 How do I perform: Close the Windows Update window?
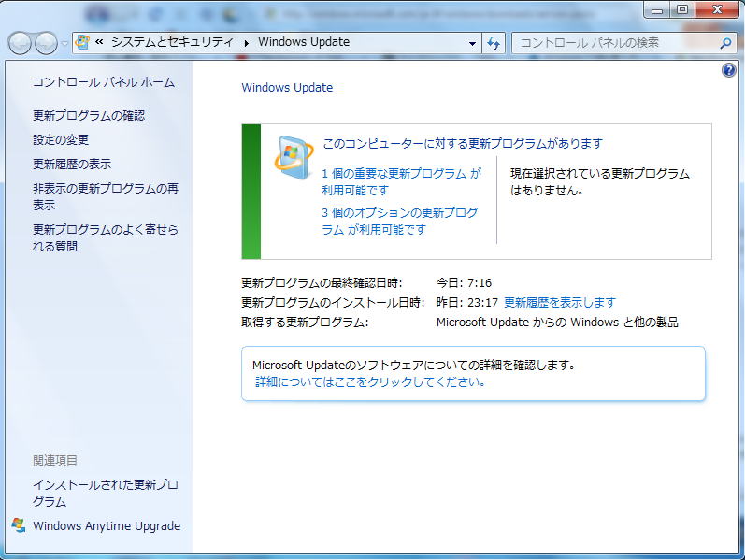pyautogui.click(x=717, y=9)
